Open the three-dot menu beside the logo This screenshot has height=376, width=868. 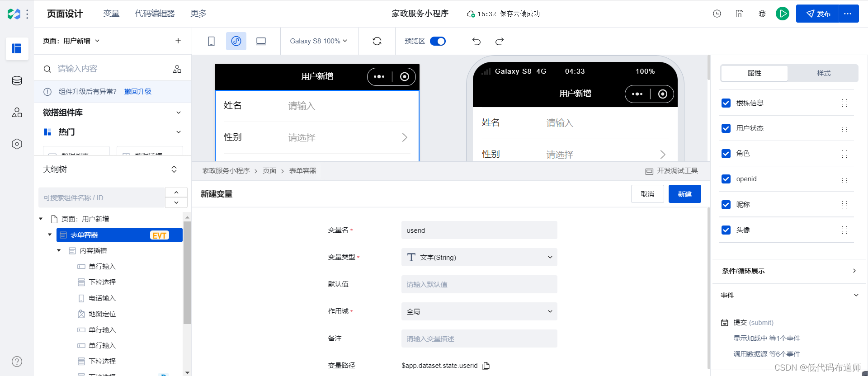[x=27, y=14]
